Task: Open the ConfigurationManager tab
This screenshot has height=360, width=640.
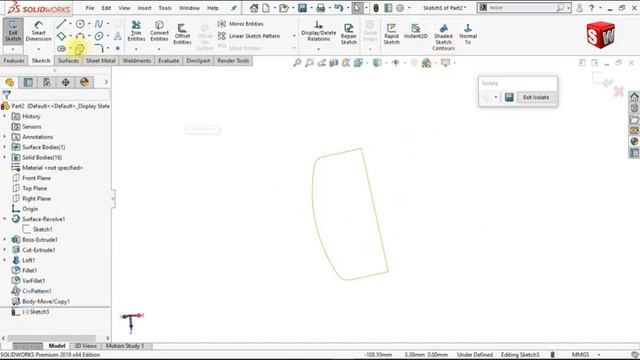Action: 47,82
